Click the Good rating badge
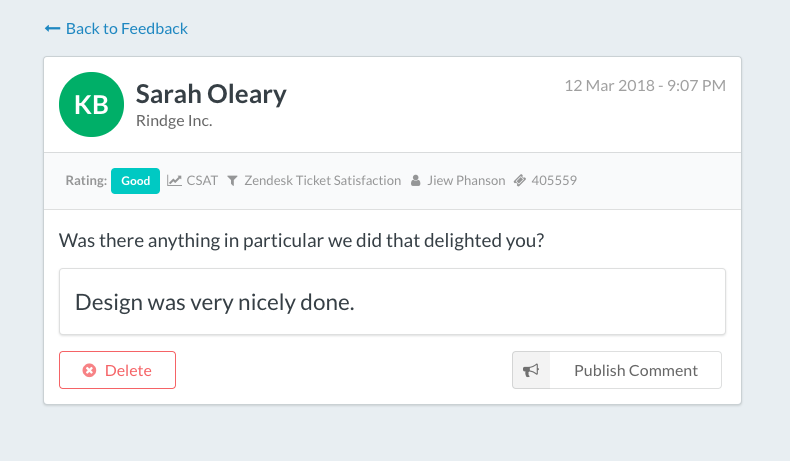The image size is (790, 461). point(135,181)
